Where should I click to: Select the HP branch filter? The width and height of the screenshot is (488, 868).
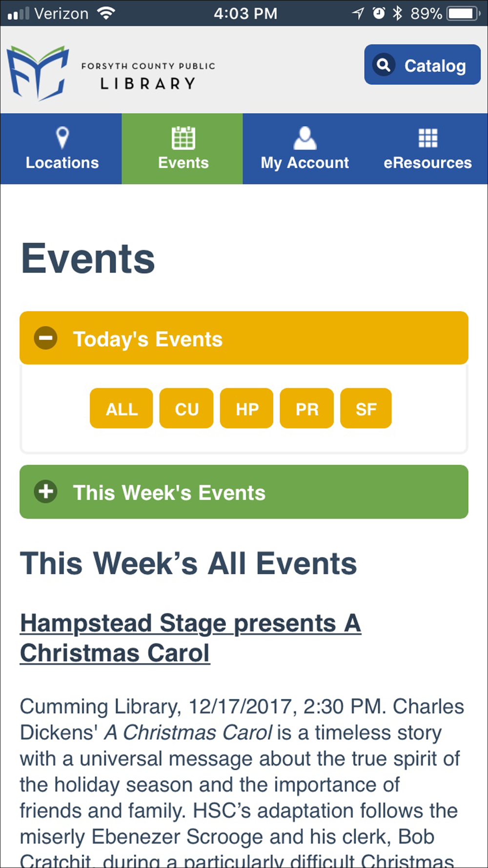pos(246,408)
